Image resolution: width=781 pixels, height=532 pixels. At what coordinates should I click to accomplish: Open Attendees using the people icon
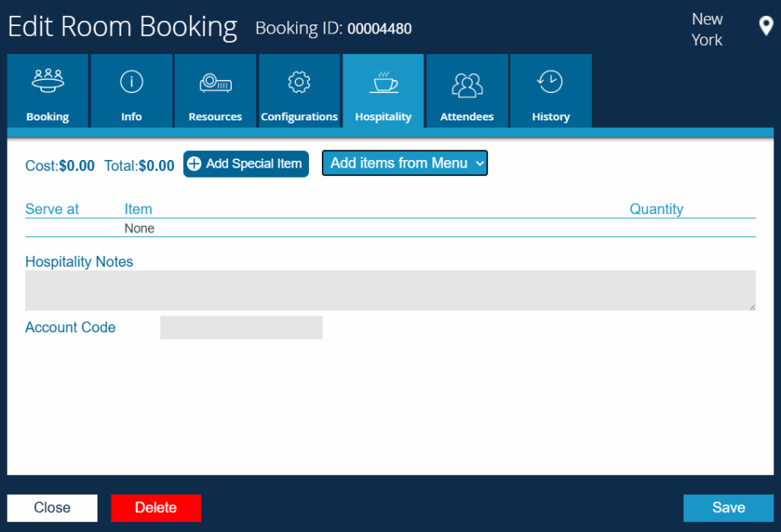tap(467, 84)
